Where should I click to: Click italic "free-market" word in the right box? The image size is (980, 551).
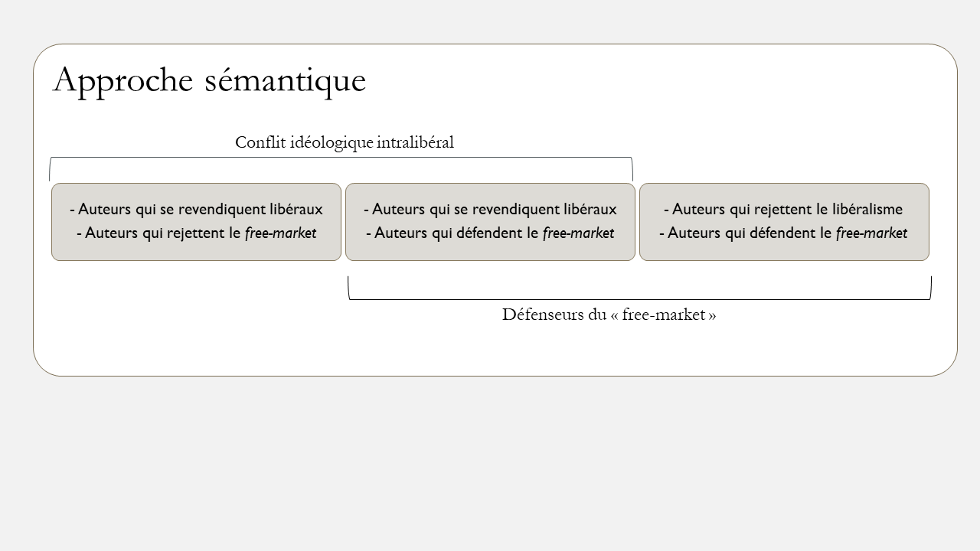[871, 233]
